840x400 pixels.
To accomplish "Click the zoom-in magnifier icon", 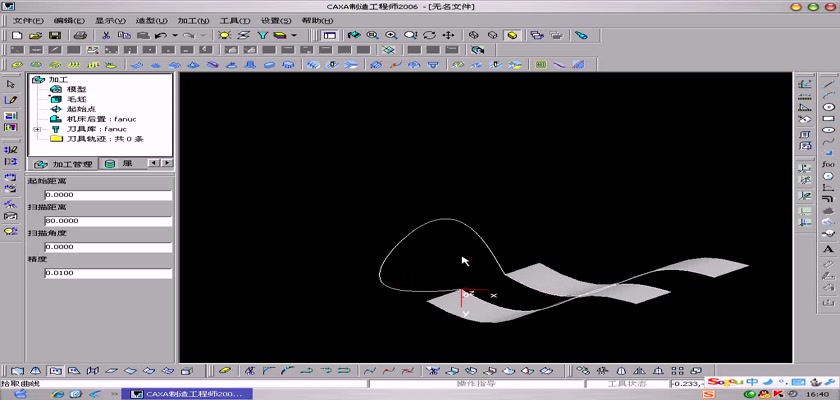I will [391, 35].
